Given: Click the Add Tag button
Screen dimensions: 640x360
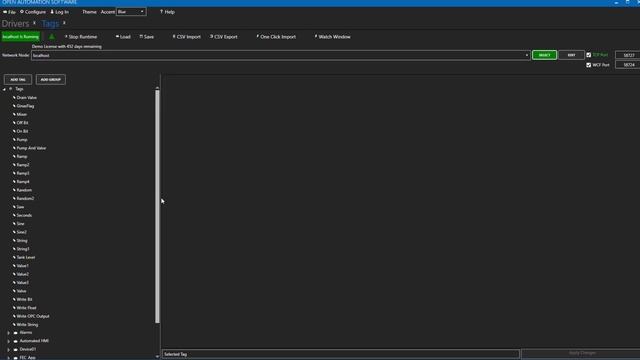Looking at the screenshot, I should tap(18, 80).
